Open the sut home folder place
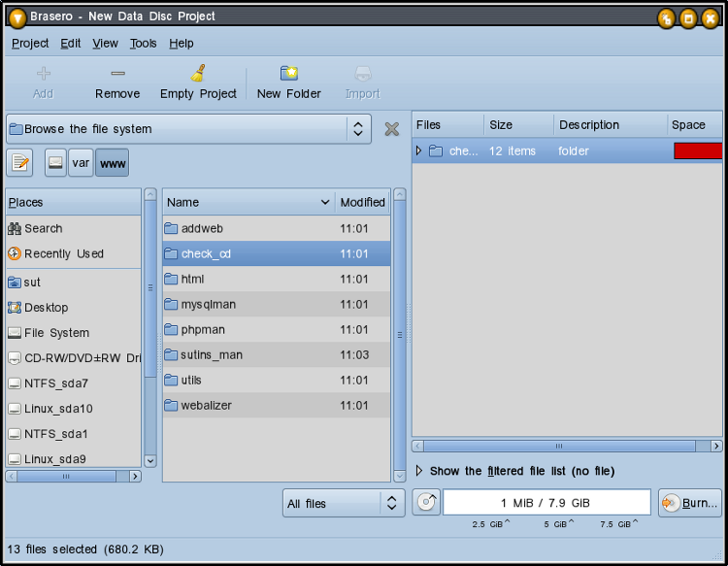The width and height of the screenshot is (728, 566). point(74,283)
